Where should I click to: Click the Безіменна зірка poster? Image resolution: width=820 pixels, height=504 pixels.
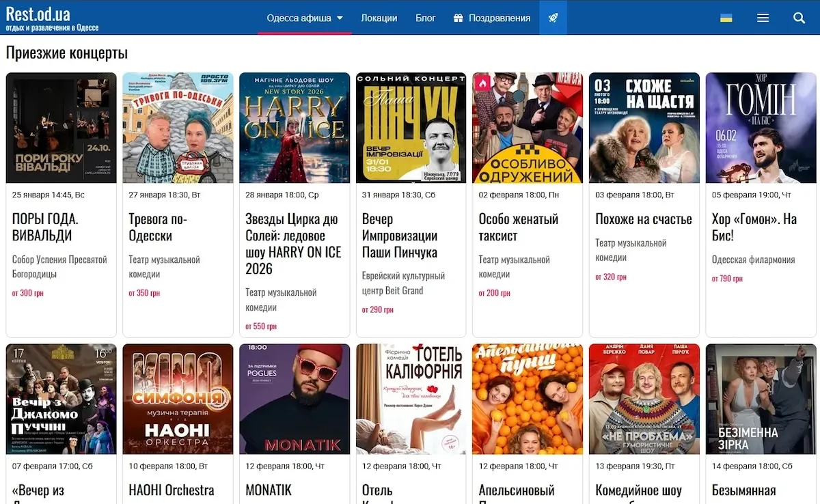click(x=761, y=399)
